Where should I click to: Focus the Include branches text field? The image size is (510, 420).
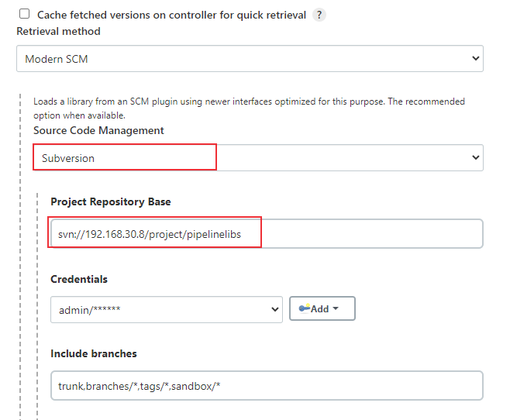click(x=267, y=386)
